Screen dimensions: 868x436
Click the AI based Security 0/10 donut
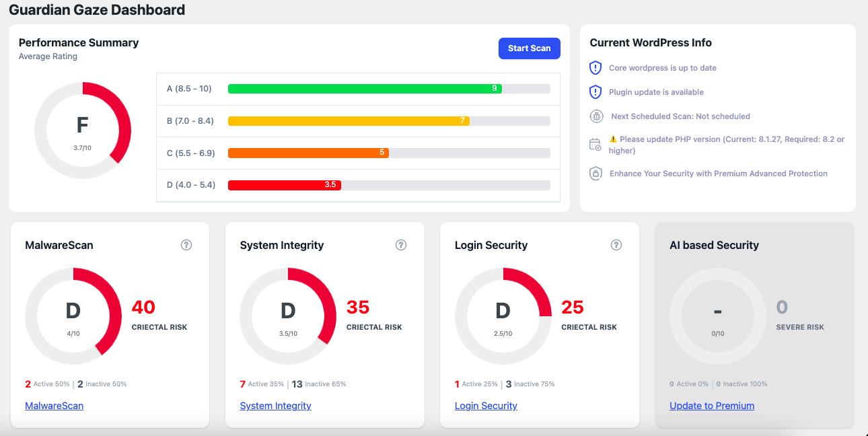pos(718,316)
